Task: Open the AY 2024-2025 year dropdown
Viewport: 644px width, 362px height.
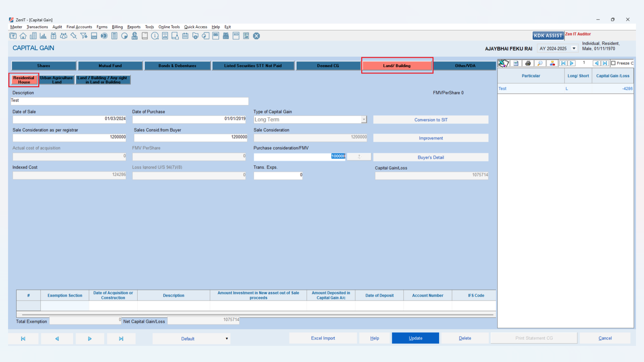Action: [574, 49]
